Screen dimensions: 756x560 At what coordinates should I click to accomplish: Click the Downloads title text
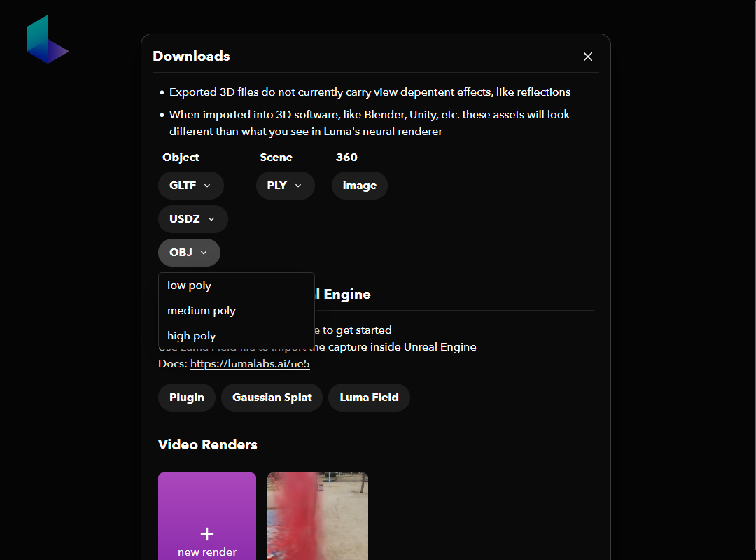191,57
